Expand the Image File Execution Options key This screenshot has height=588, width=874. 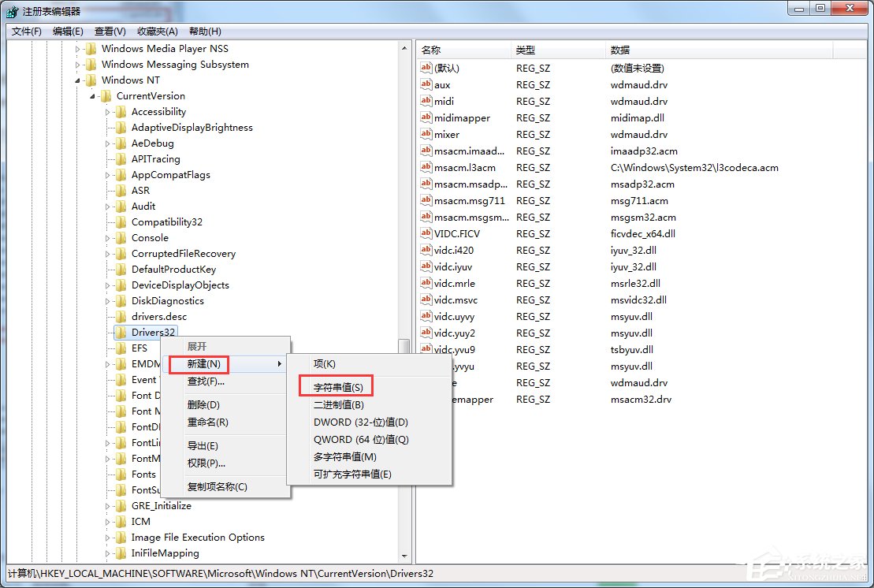pos(108,537)
